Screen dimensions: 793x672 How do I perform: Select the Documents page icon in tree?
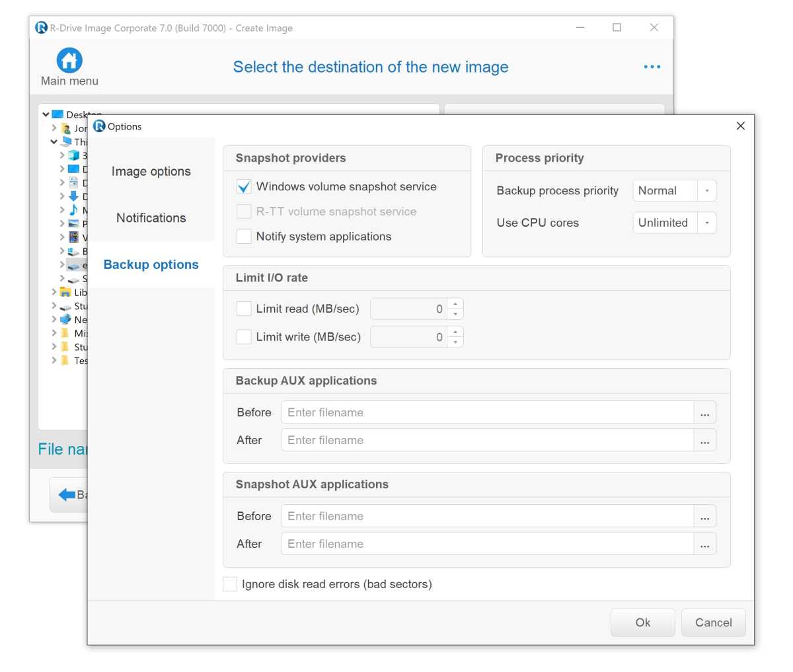(x=74, y=182)
